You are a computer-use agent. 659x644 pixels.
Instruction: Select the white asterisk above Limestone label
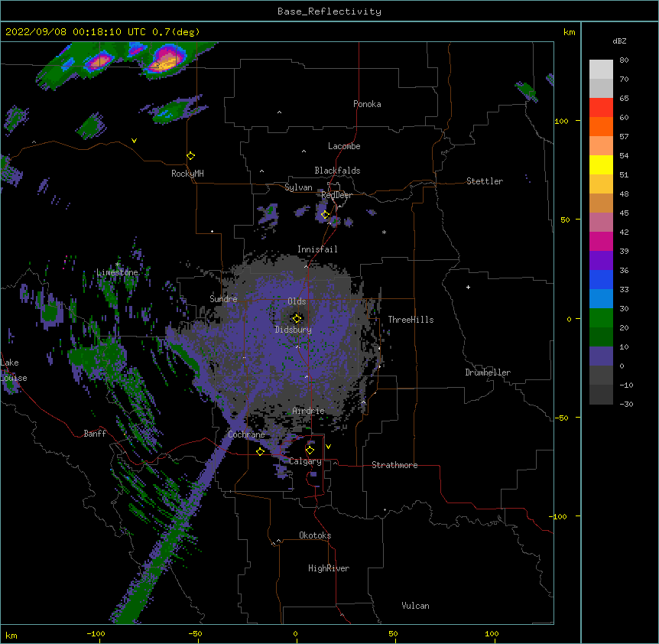coord(117,265)
